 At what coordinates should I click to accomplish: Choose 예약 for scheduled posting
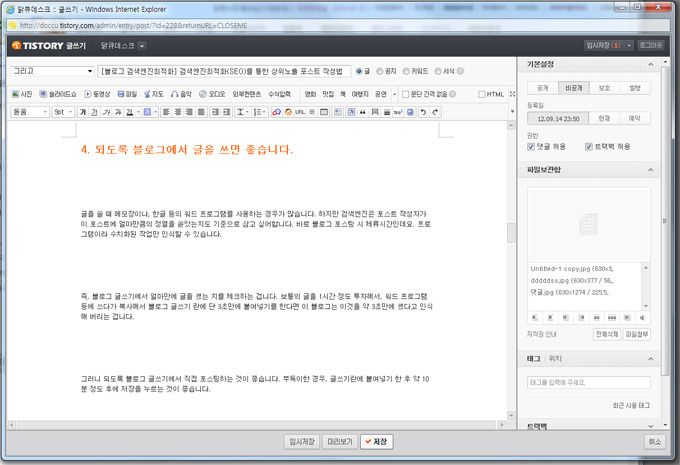click(x=635, y=118)
